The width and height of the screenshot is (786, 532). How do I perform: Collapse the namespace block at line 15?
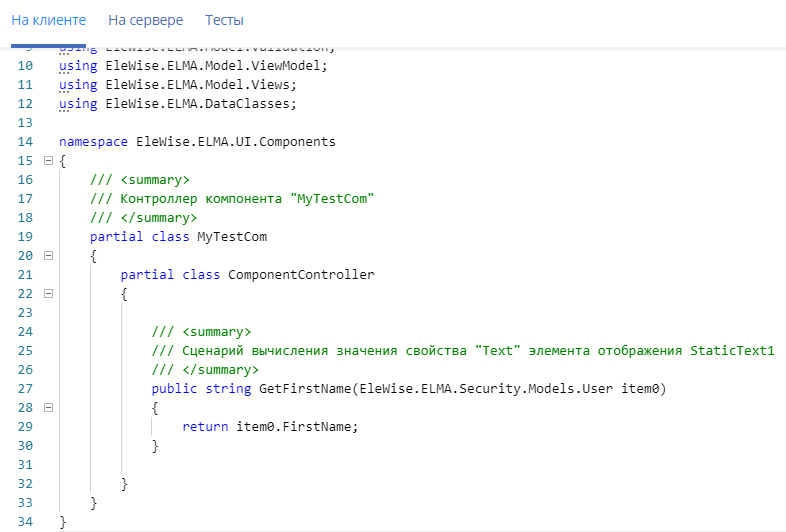[x=48, y=160]
